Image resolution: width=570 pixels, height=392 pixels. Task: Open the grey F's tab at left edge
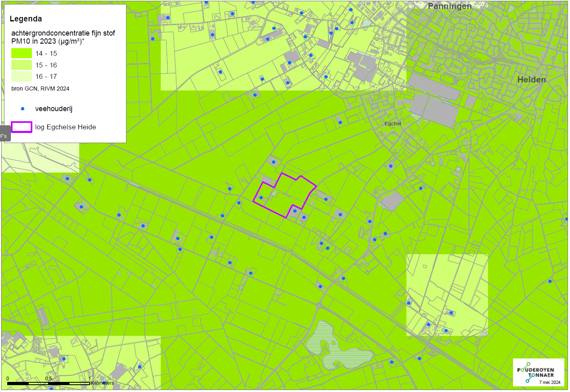(x=5, y=136)
